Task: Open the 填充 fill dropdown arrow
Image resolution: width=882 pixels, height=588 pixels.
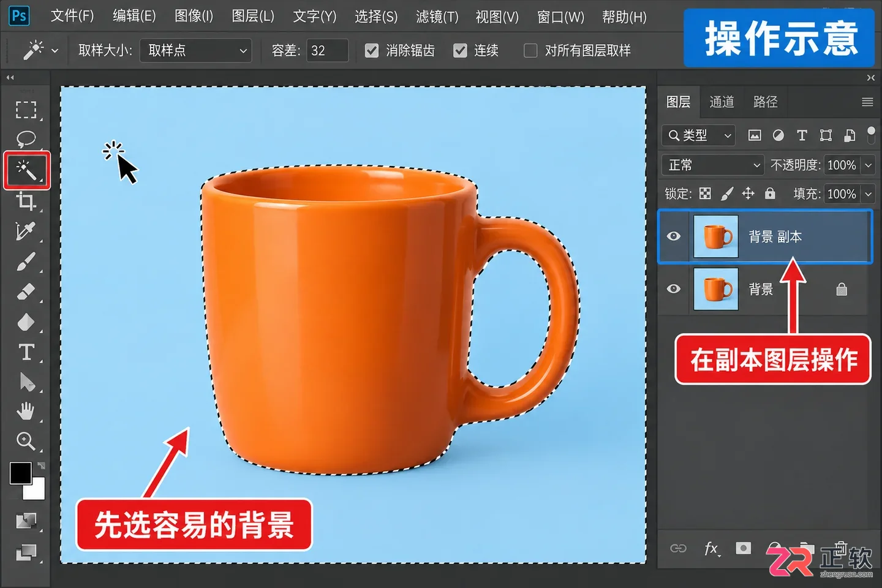Action: tap(868, 194)
